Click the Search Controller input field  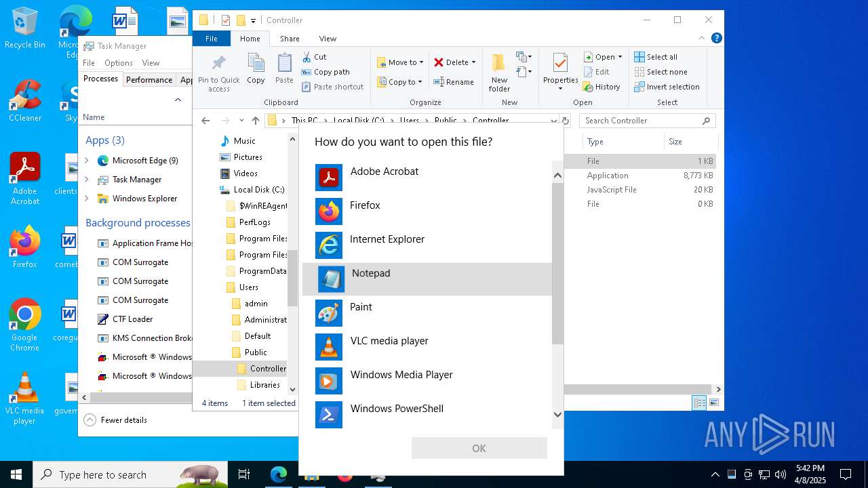click(x=647, y=121)
